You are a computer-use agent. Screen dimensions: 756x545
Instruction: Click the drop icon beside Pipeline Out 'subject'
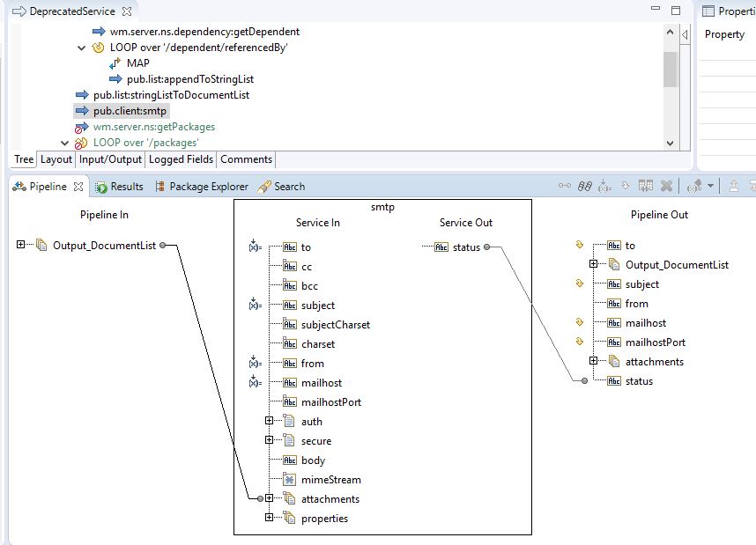point(580,283)
